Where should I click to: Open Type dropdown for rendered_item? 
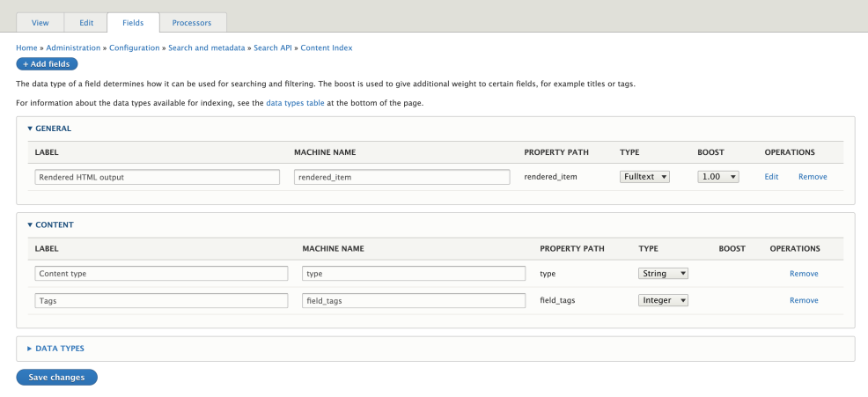pos(644,177)
